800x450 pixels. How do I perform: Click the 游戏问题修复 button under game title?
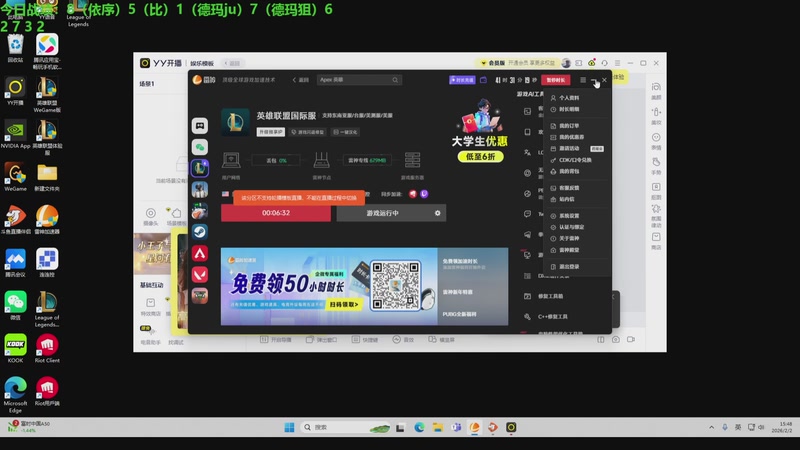(x=308, y=132)
